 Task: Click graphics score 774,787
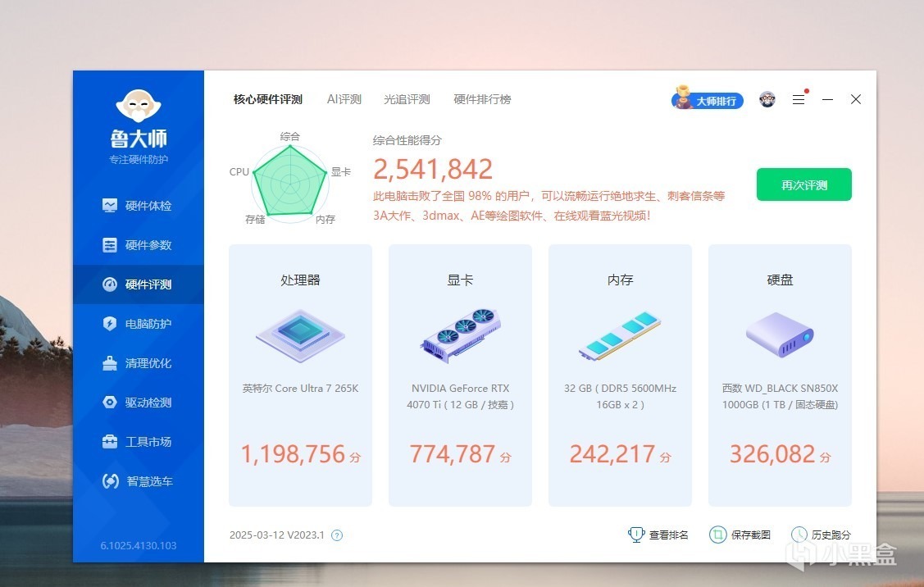point(452,454)
